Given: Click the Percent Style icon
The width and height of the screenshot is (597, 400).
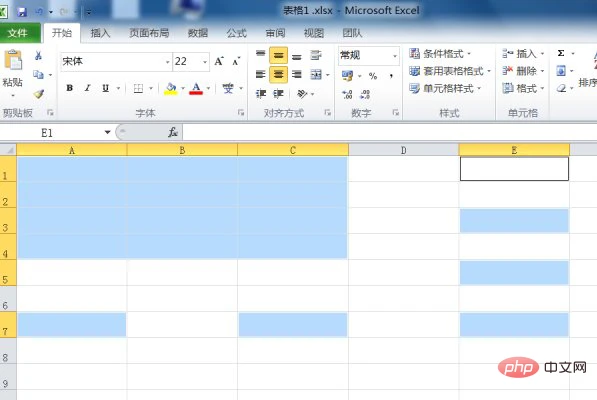Looking at the screenshot, I should click(373, 76).
